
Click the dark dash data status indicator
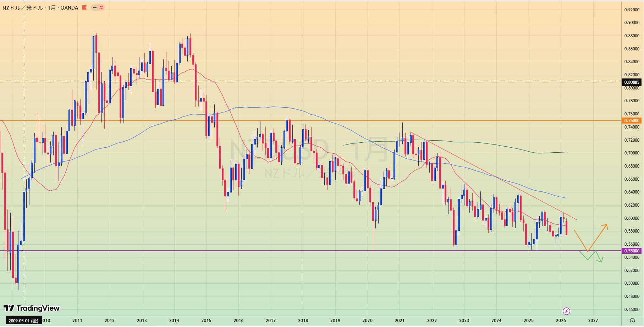pyautogui.click(x=95, y=7)
